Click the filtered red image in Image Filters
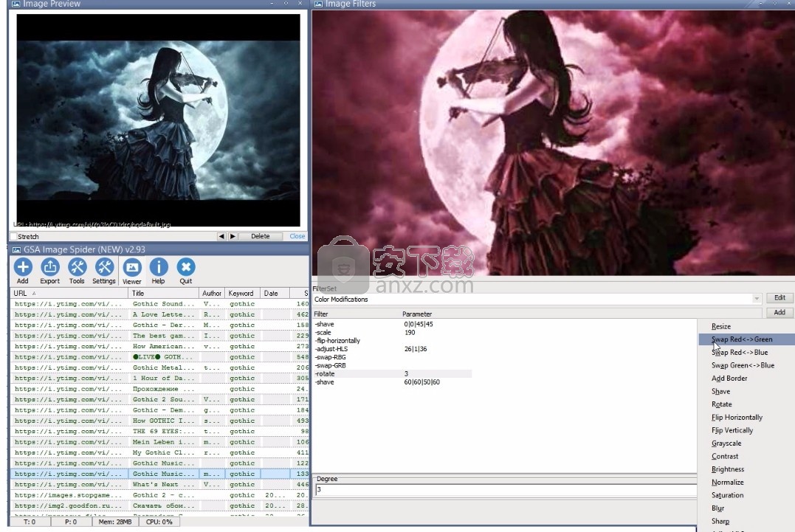Screen dimensions: 795x532 click(x=553, y=143)
